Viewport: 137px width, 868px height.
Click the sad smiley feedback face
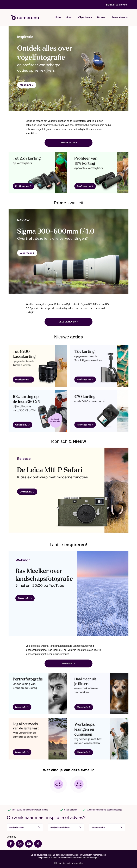tap(79, 784)
